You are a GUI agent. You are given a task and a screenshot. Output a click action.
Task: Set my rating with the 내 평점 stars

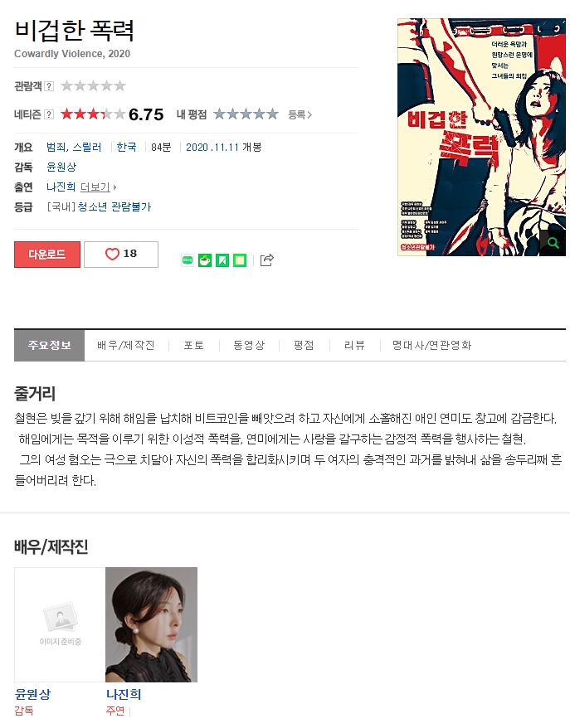pyautogui.click(x=246, y=114)
